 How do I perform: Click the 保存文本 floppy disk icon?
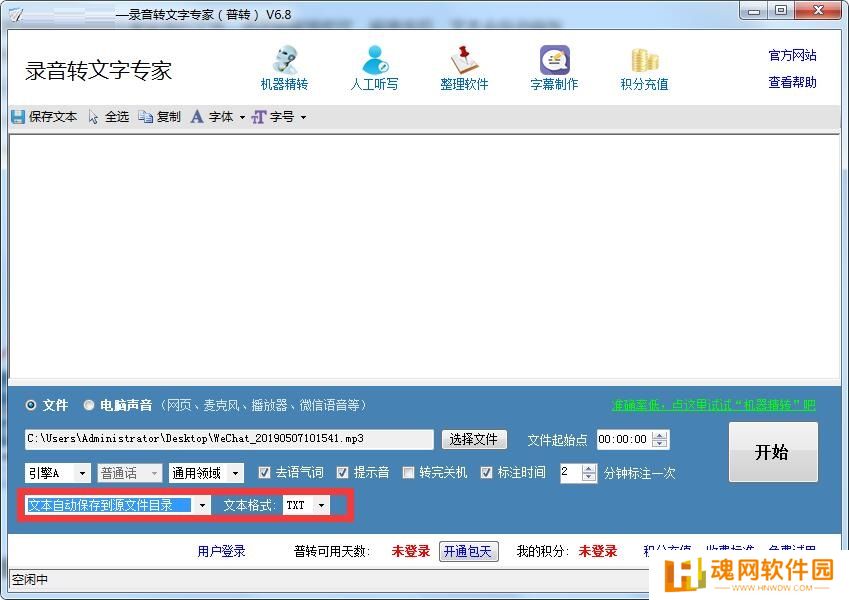pyautogui.click(x=18, y=116)
